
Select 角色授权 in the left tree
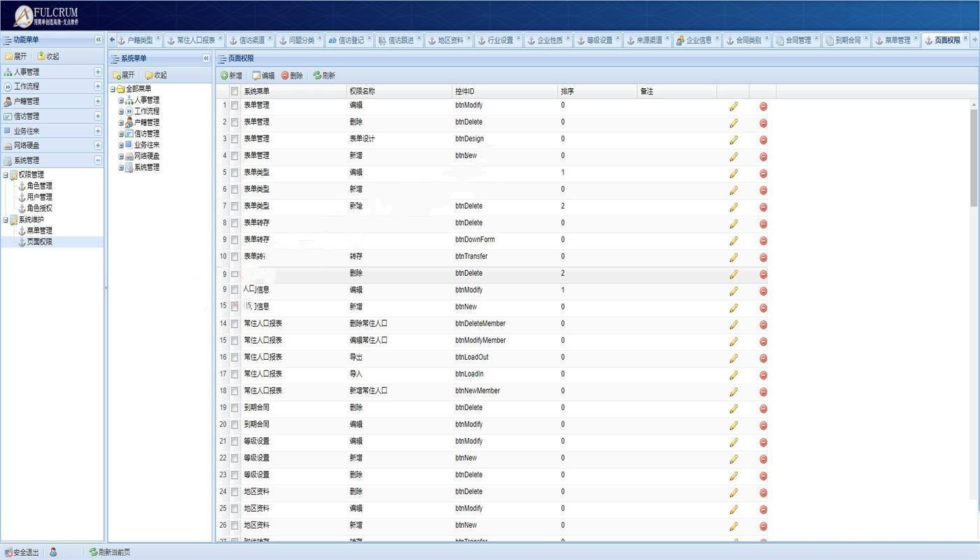39,208
